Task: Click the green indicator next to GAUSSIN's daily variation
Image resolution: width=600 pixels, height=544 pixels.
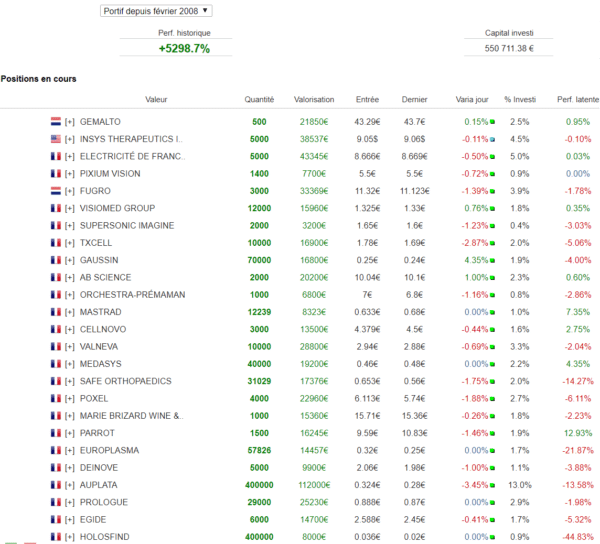Action: point(494,260)
